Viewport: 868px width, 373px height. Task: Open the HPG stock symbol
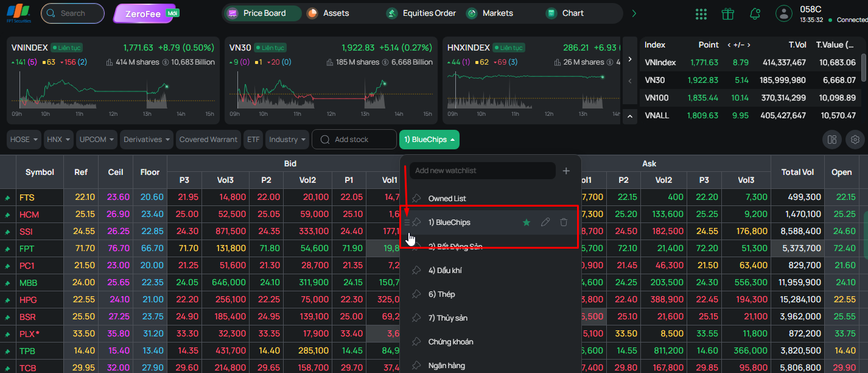[28, 300]
